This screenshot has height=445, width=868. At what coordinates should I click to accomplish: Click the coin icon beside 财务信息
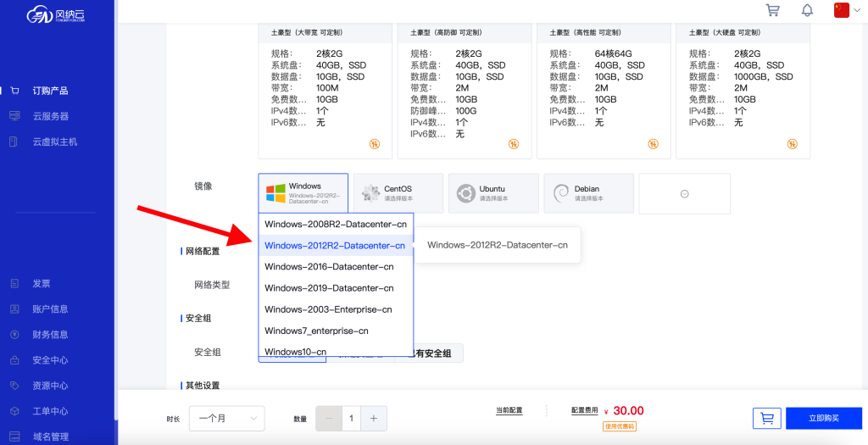coord(15,334)
